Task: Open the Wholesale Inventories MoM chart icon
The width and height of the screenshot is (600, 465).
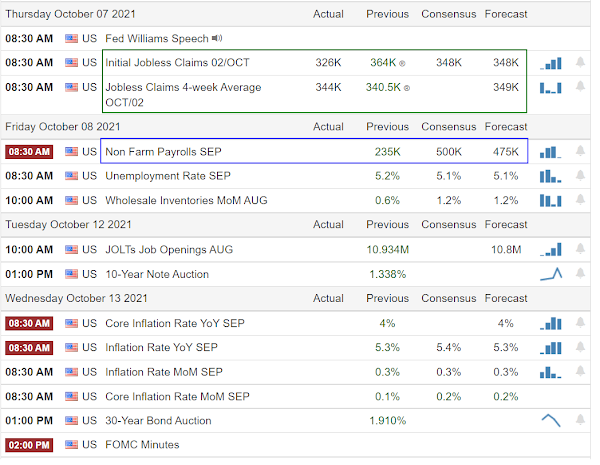Action: 551,200
